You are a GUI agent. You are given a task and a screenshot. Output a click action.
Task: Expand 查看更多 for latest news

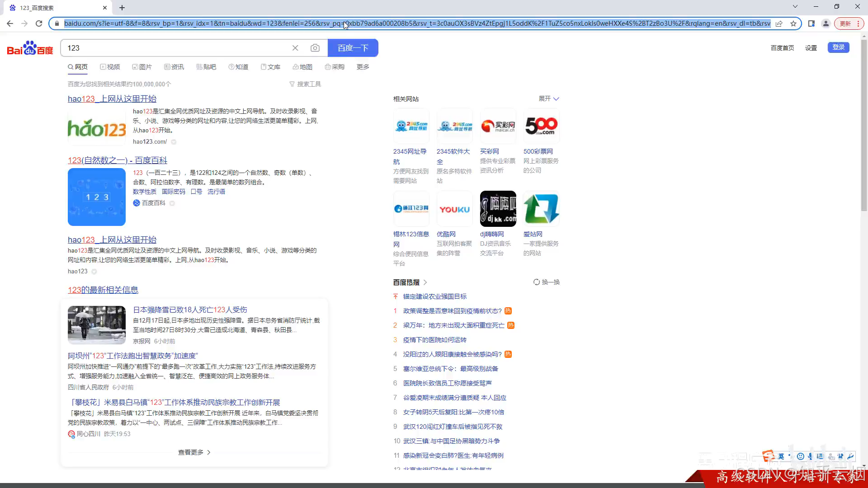(194, 452)
